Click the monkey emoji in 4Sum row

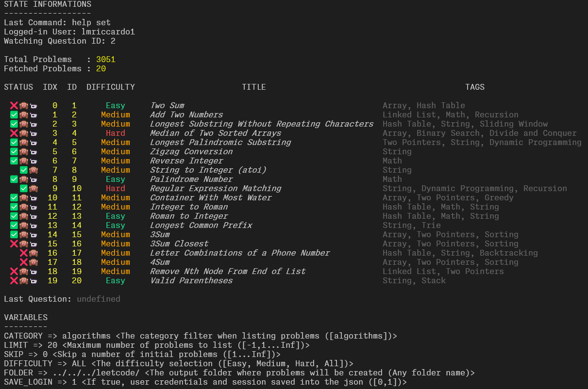click(x=33, y=262)
